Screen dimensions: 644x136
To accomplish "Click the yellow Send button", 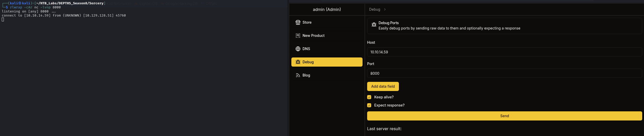I will 504,116.
